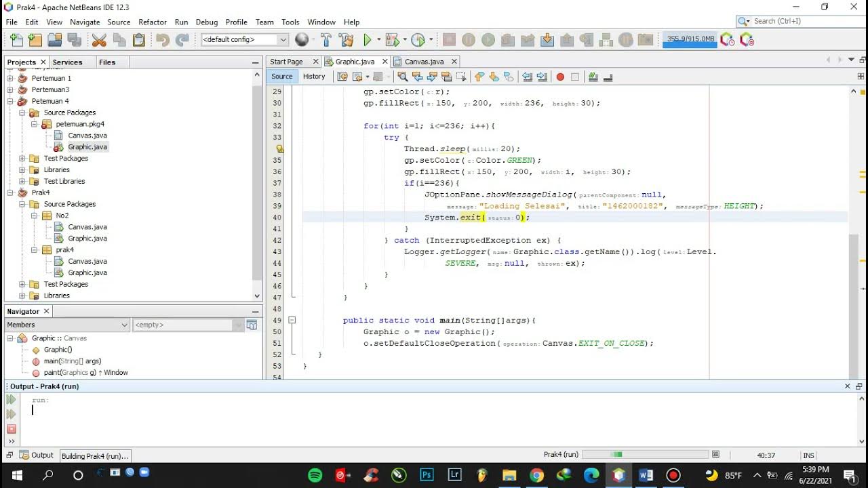The height and width of the screenshot is (488, 868).
Task: Click the Cut scissors icon
Action: coord(99,40)
